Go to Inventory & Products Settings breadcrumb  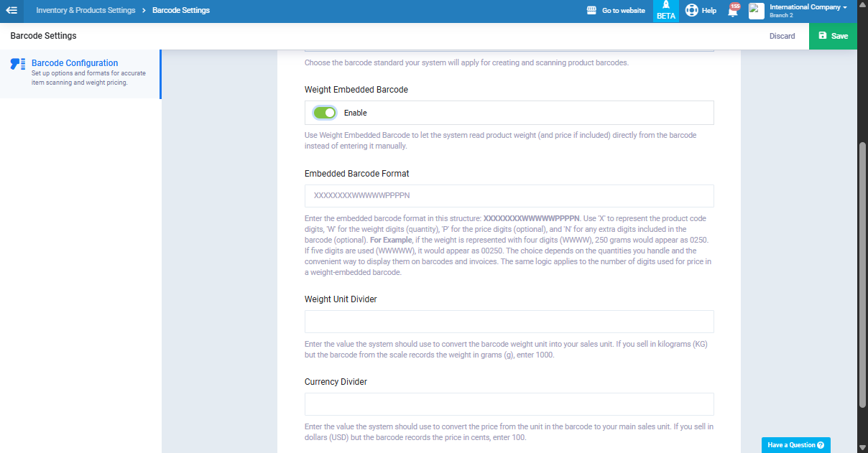coord(86,11)
